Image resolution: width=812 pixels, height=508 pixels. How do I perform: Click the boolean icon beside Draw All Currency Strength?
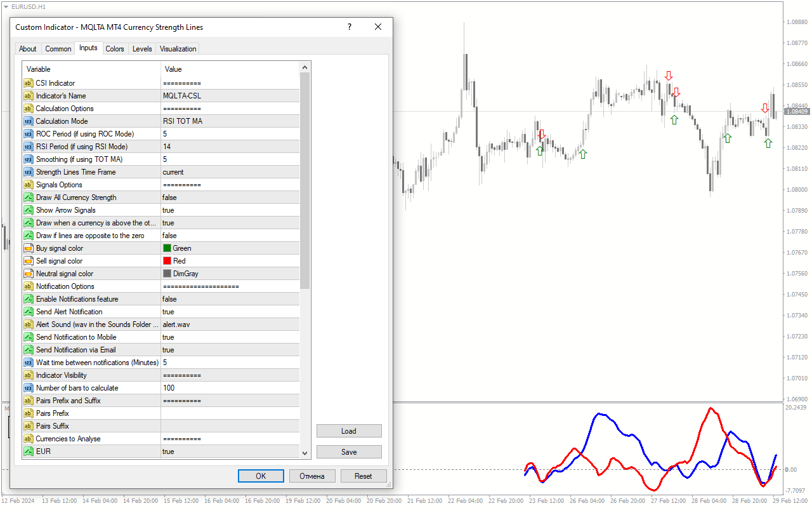pyautogui.click(x=28, y=197)
